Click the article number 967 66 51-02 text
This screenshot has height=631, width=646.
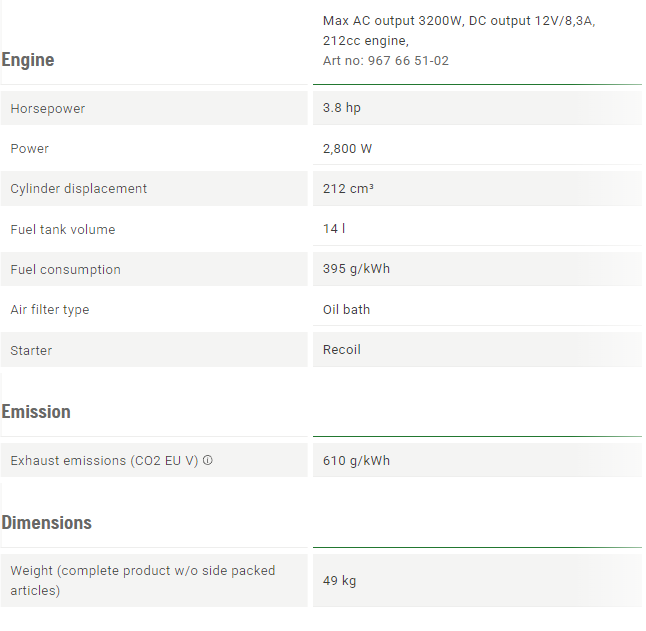(x=408, y=61)
